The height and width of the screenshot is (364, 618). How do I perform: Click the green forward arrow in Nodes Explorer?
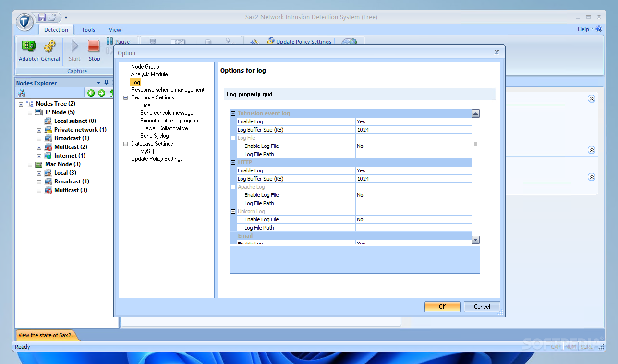click(101, 93)
